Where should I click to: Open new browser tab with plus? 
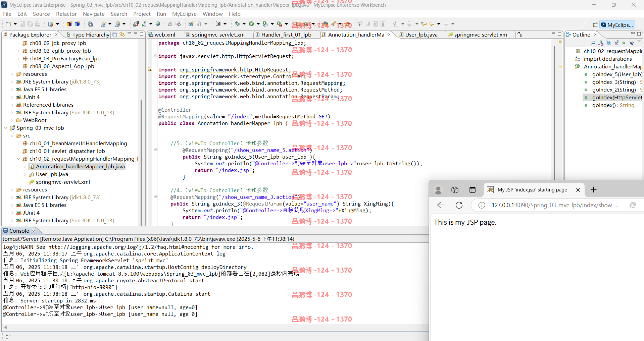pyautogui.click(x=593, y=190)
